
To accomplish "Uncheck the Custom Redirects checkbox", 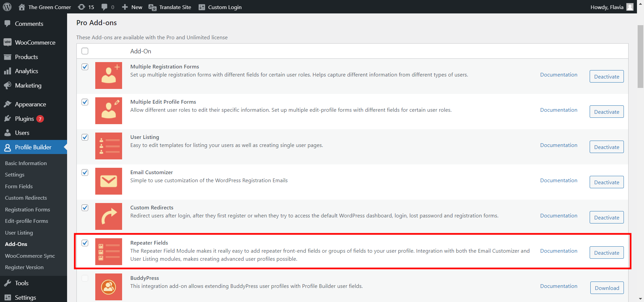I will click(x=85, y=208).
